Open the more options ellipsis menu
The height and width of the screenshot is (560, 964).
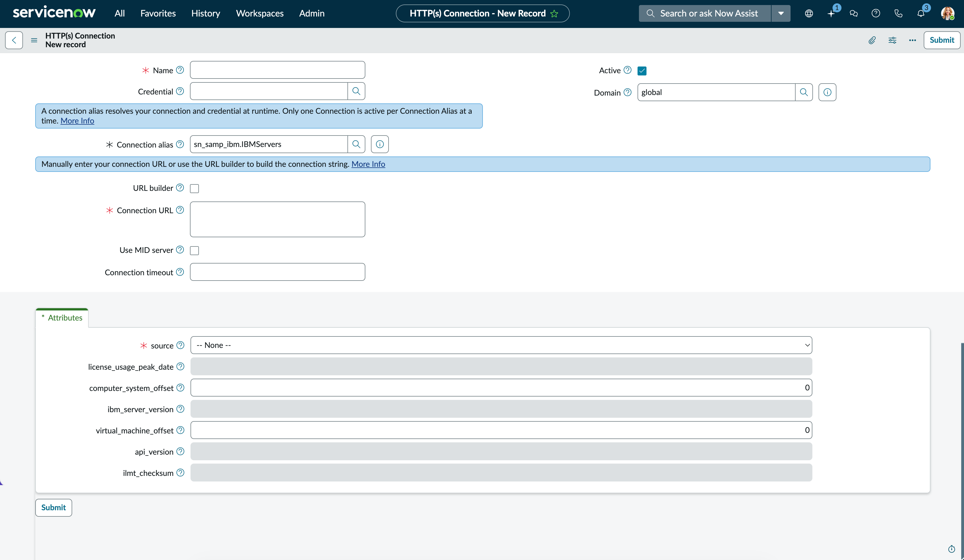point(912,40)
